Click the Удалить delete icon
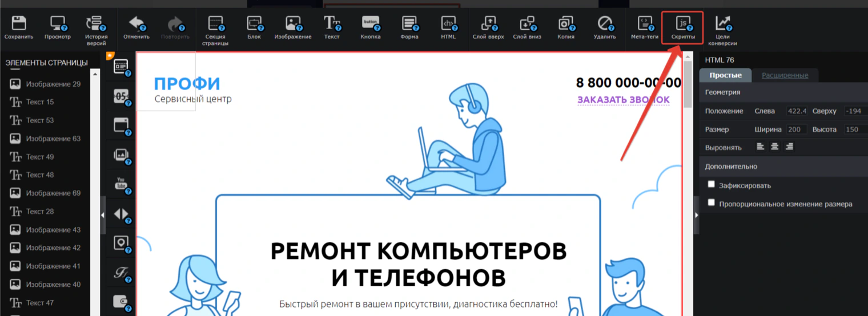The height and width of the screenshot is (316, 868). click(x=605, y=23)
